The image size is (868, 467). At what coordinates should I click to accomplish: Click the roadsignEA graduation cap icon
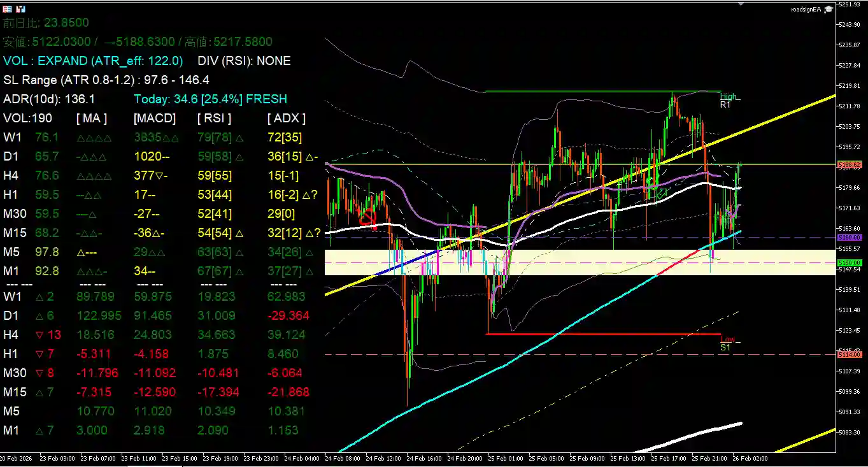click(828, 10)
